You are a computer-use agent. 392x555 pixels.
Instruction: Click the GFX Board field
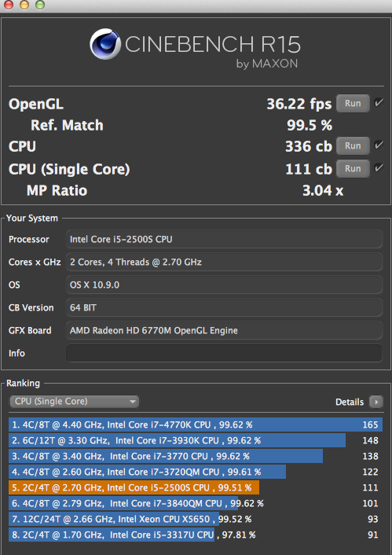coord(224,330)
